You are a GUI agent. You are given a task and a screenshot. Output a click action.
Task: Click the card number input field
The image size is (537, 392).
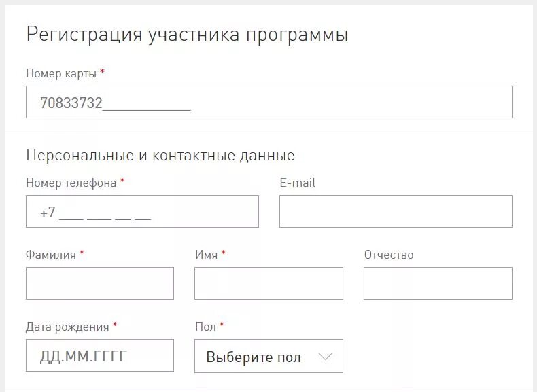coord(268,103)
